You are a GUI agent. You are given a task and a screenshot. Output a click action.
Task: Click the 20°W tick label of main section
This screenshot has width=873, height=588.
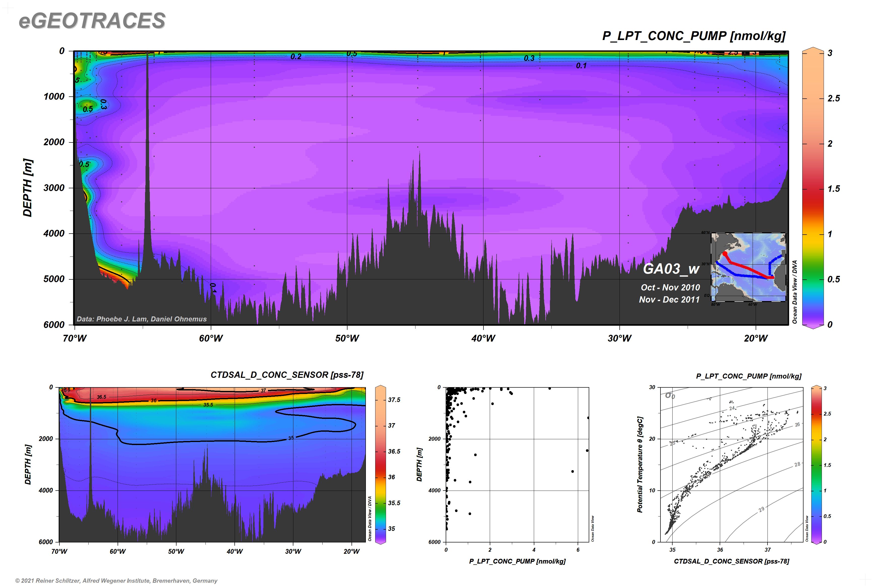[x=756, y=338]
